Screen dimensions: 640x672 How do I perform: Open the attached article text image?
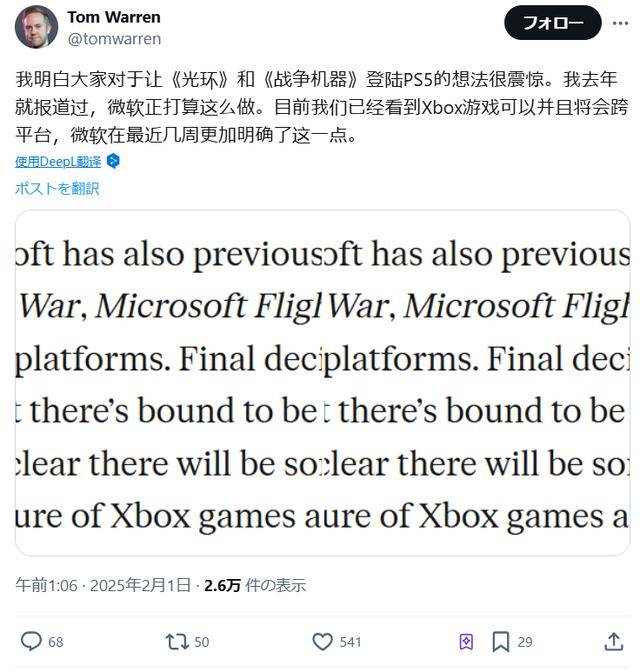click(x=322, y=383)
